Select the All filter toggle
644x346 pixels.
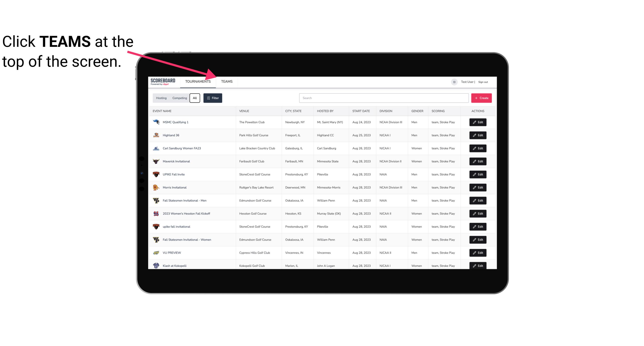[195, 98]
